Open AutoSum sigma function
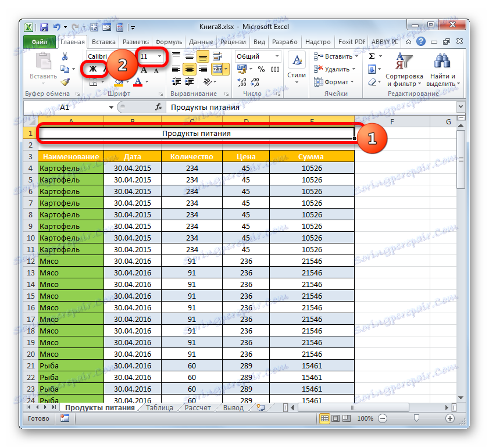489x448 pixels. click(x=372, y=56)
